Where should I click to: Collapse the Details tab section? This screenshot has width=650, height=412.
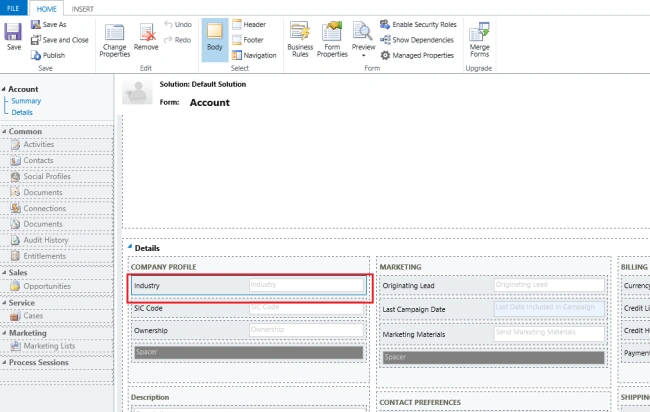tap(130, 247)
